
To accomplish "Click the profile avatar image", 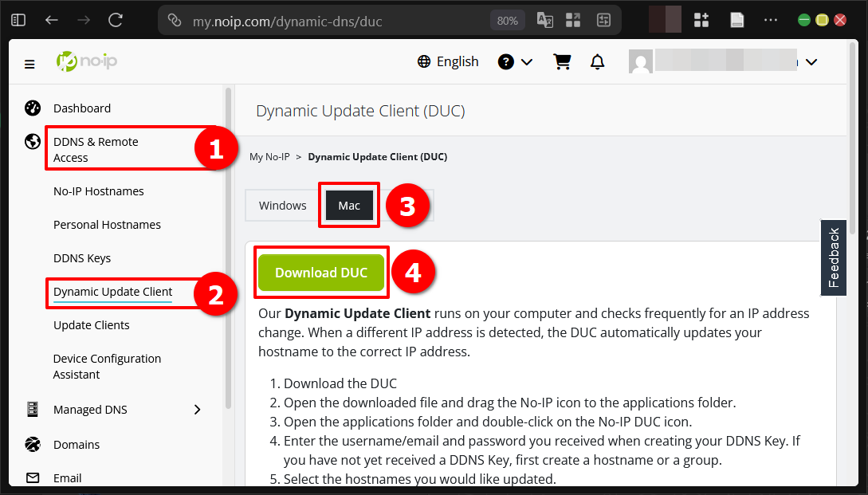I will pos(641,61).
